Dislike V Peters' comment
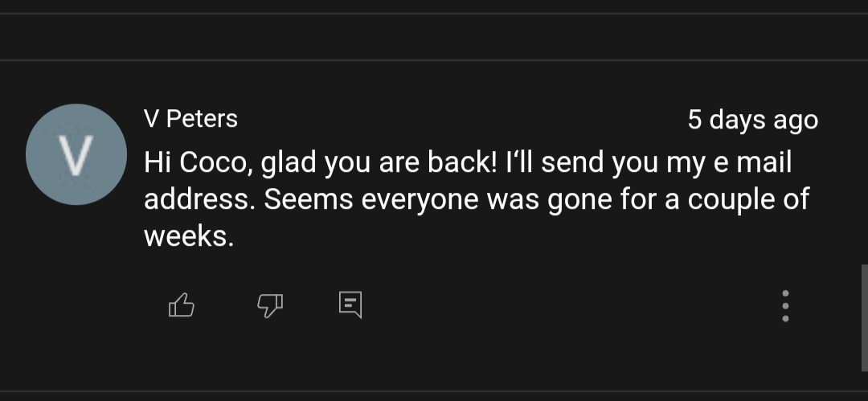The width and height of the screenshot is (868, 401). coord(269,305)
